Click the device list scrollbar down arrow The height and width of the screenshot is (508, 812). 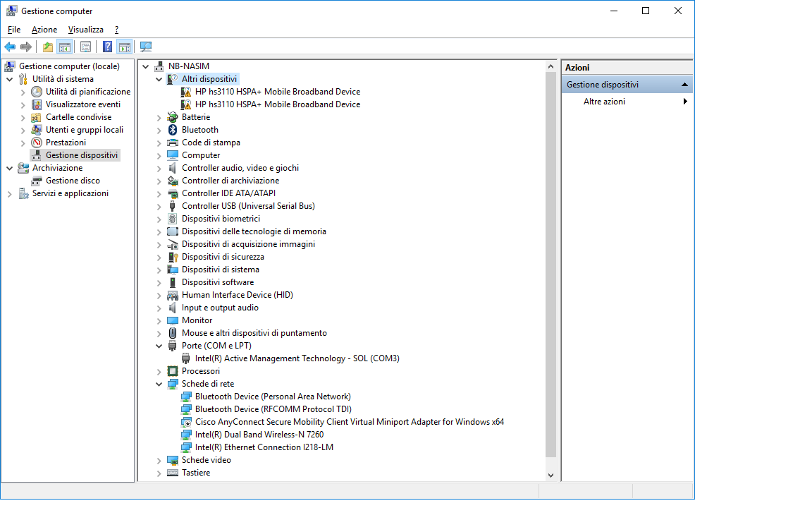coord(550,476)
